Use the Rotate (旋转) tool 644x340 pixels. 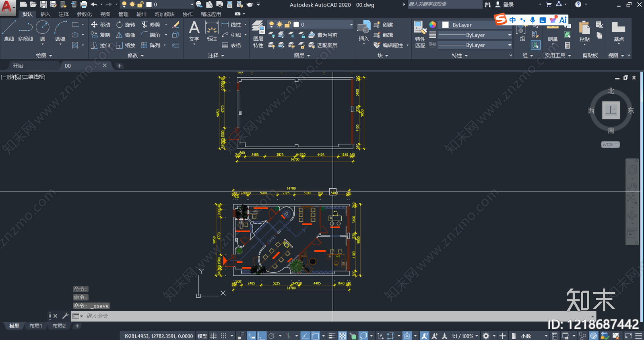126,25
